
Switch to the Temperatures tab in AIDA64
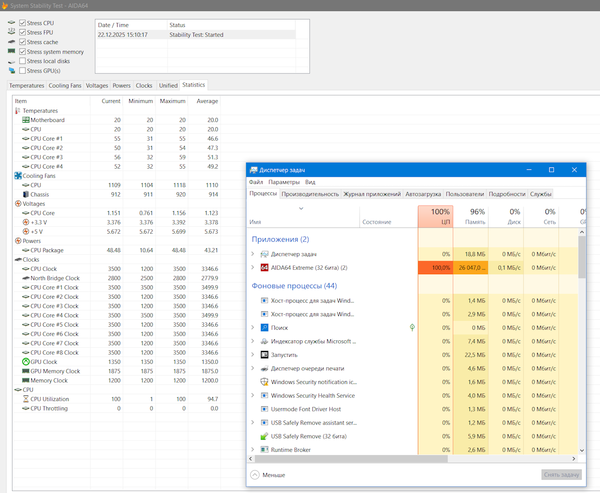tap(27, 86)
